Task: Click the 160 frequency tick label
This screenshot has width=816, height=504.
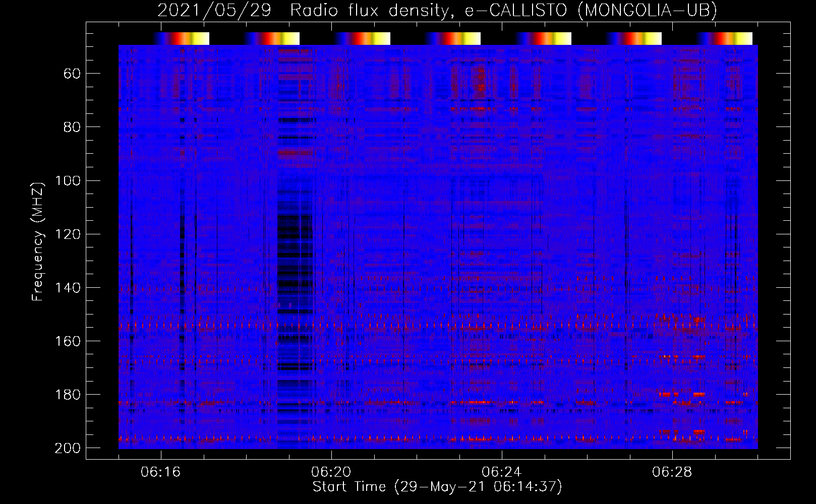Action: click(68, 341)
